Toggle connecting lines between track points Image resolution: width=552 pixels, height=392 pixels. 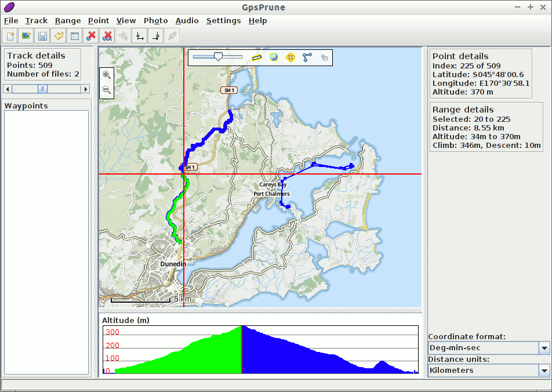[x=307, y=57]
